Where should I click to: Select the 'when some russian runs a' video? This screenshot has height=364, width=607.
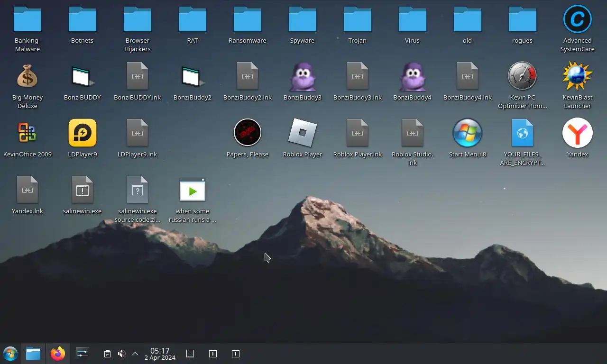193,190
